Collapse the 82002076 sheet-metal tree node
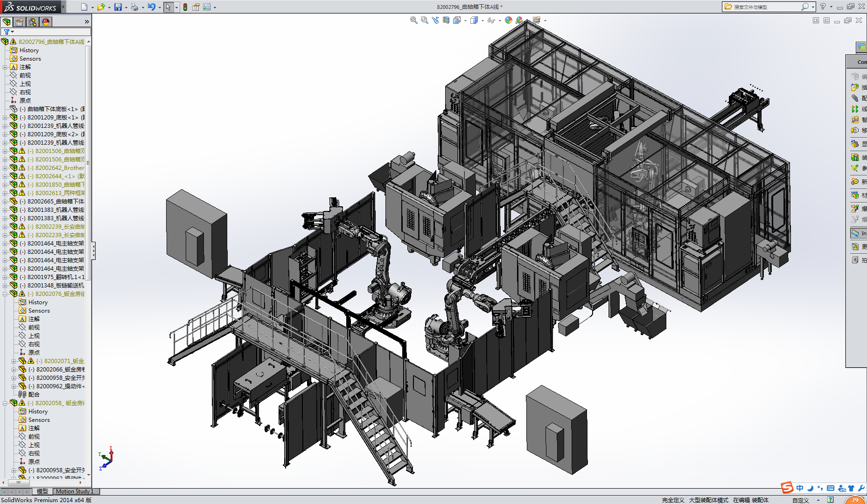 click(5, 294)
